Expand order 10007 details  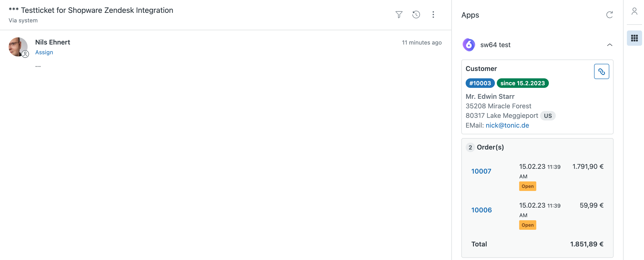[x=481, y=171]
